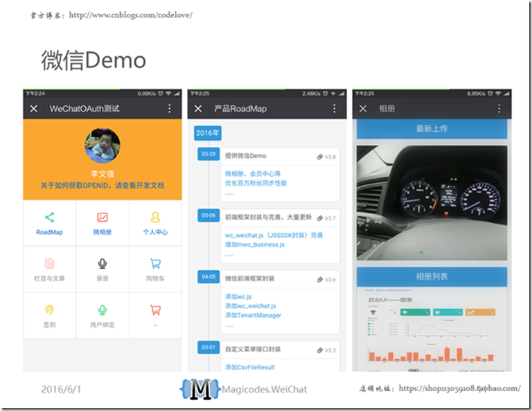This screenshot has width=532, height=411.
Task: Open the 购物车 blue cart icon
Action: pos(155,263)
